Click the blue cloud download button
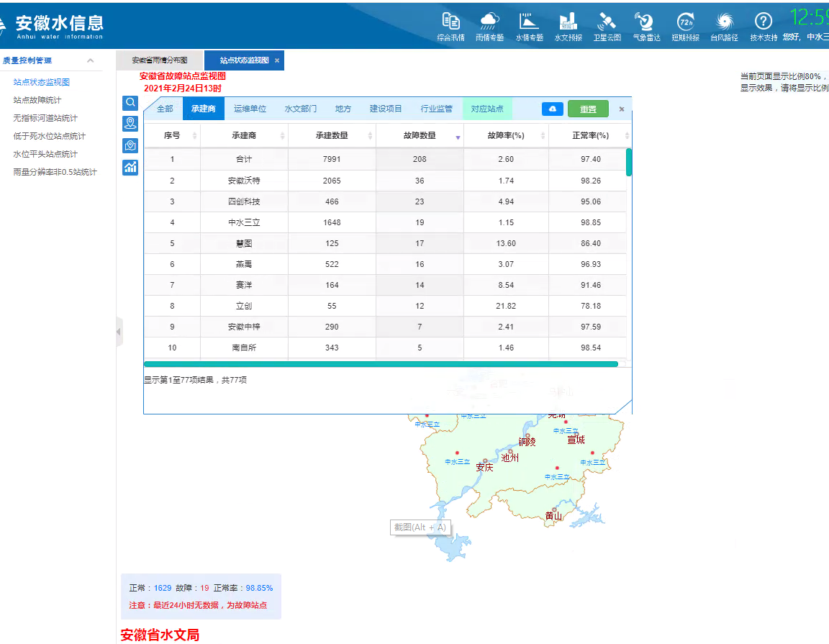 (552, 109)
